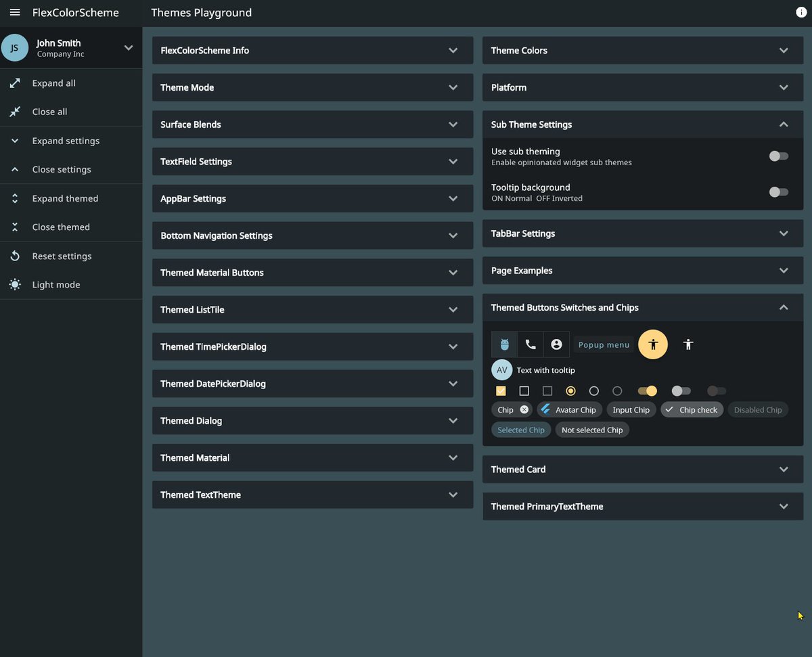Expand Surface Blends panel
This screenshot has width=812, height=657.
313,124
